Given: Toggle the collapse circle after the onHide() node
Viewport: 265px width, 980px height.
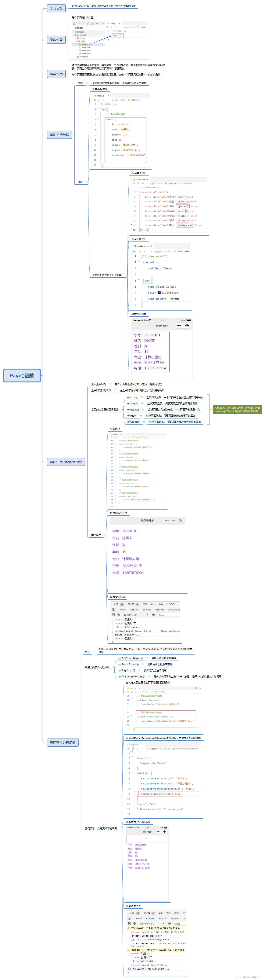Looking at the screenshot, I should pyautogui.click(x=141, y=415).
